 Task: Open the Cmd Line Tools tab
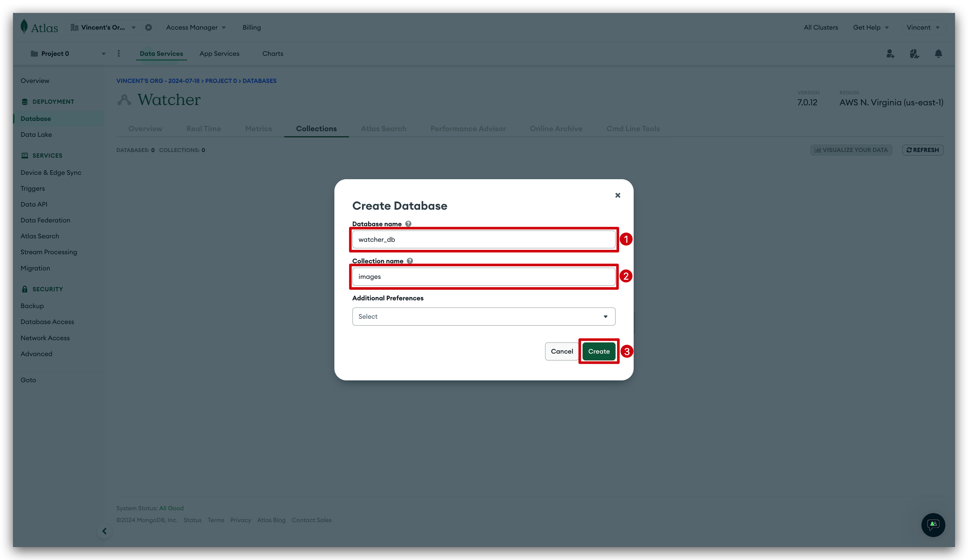pos(633,129)
